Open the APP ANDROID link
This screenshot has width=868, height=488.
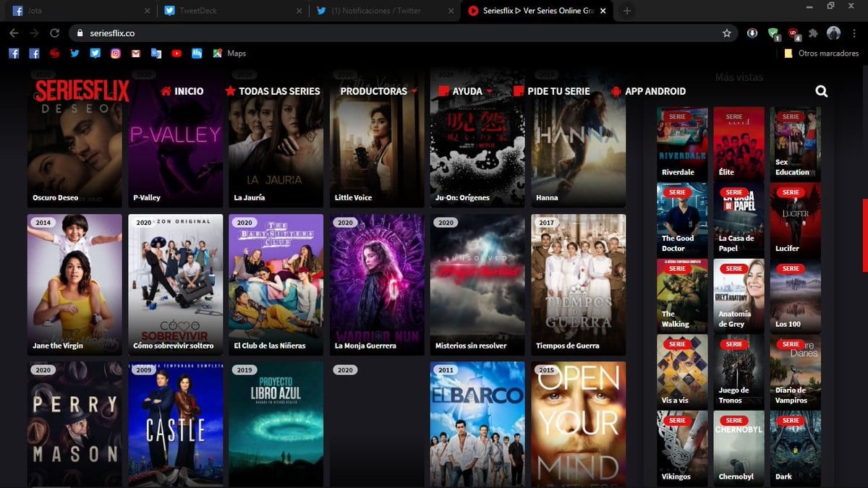(648, 91)
